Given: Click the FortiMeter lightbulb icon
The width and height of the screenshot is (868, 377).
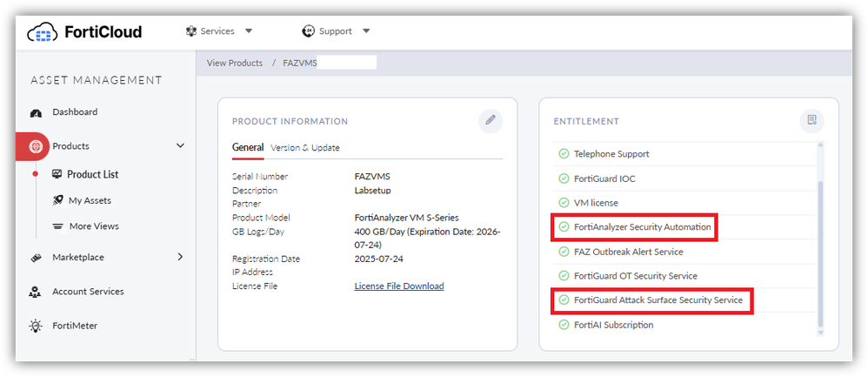Looking at the screenshot, I should coord(36,326).
